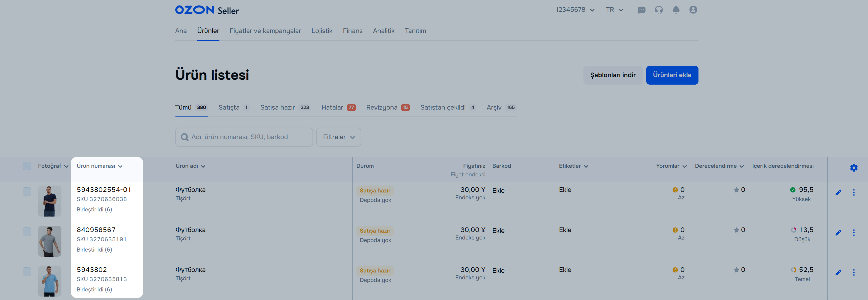Click pencil edit icon for product 5943802
The height and width of the screenshot is (300, 868).
click(838, 272)
